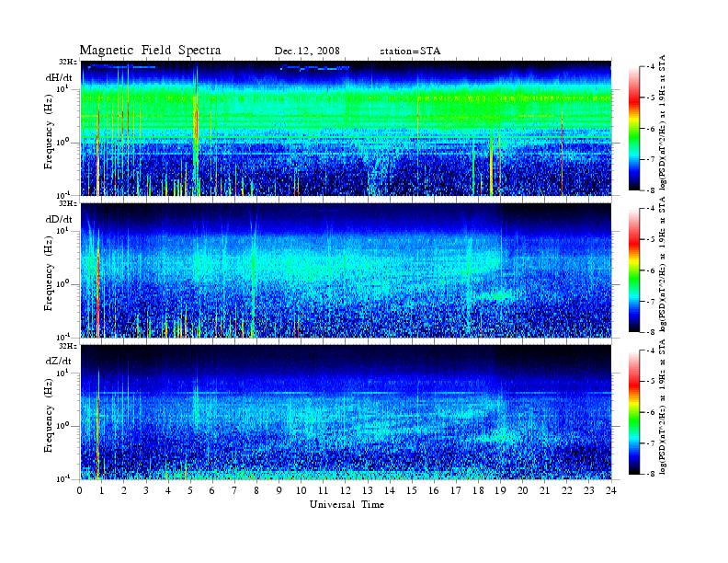Image resolution: width=728 pixels, height=563 pixels.
Task: Select the date label "Dec. 12, 2008"
Action: pos(307,52)
